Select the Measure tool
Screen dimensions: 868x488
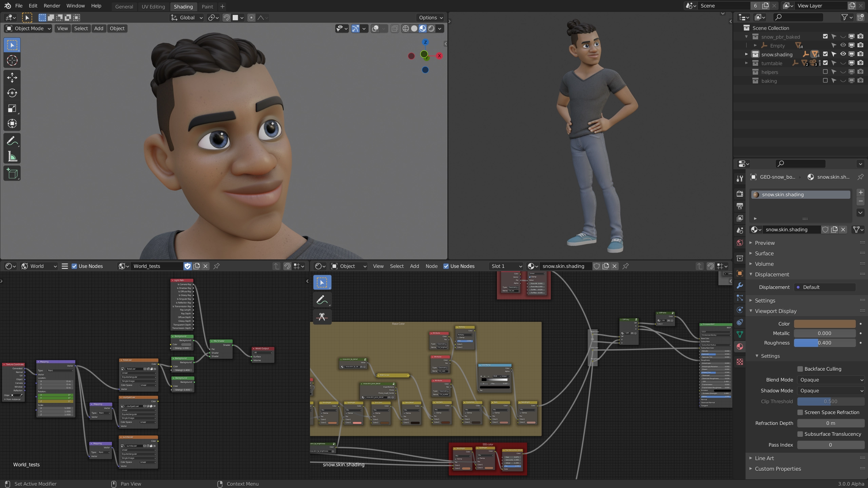(x=12, y=157)
